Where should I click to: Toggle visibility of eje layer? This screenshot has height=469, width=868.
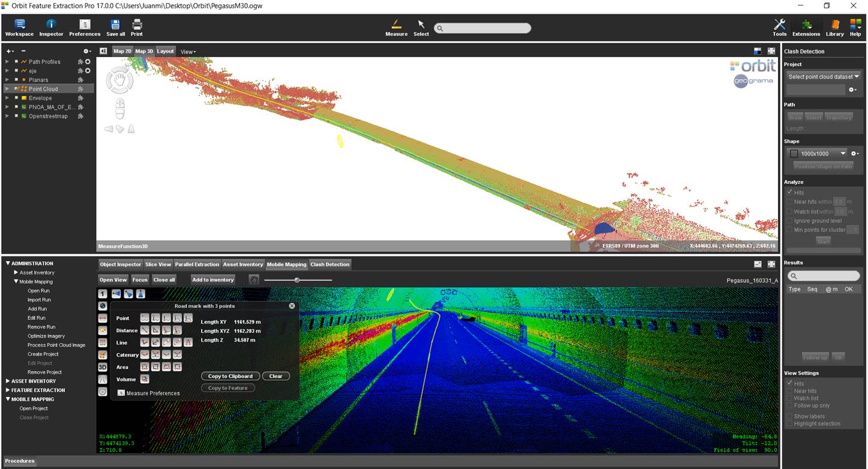coord(16,71)
